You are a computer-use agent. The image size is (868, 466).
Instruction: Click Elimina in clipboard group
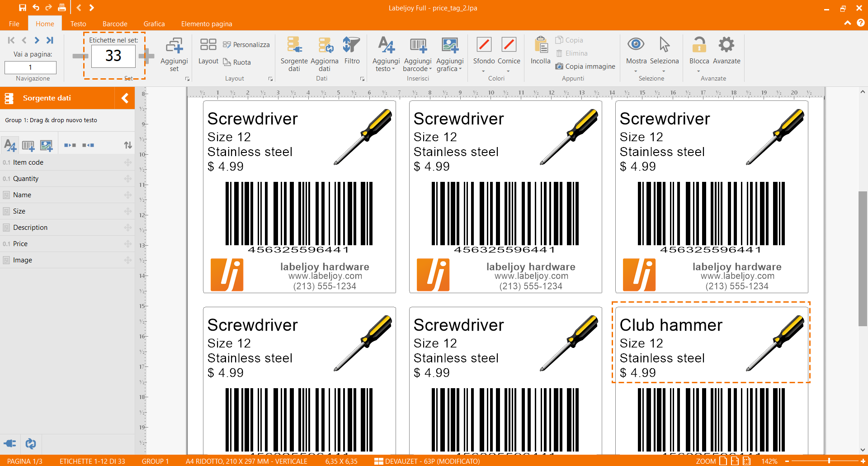point(571,53)
